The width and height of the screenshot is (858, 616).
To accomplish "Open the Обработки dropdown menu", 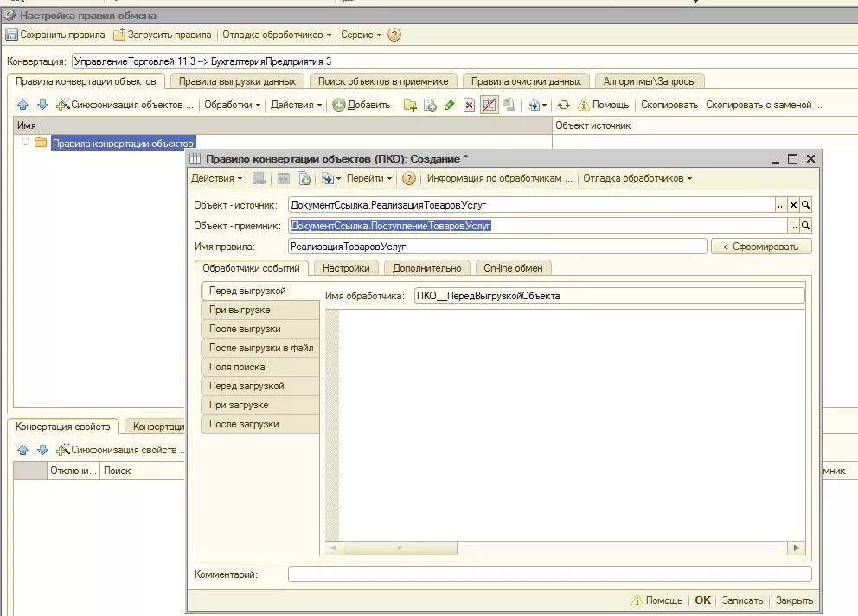I will (232, 106).
